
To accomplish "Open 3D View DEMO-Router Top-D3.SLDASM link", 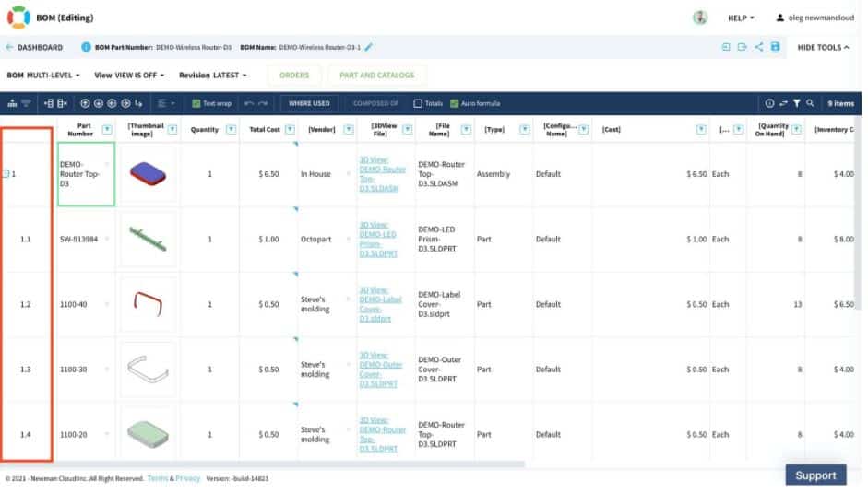I will [x=382, y=174].
